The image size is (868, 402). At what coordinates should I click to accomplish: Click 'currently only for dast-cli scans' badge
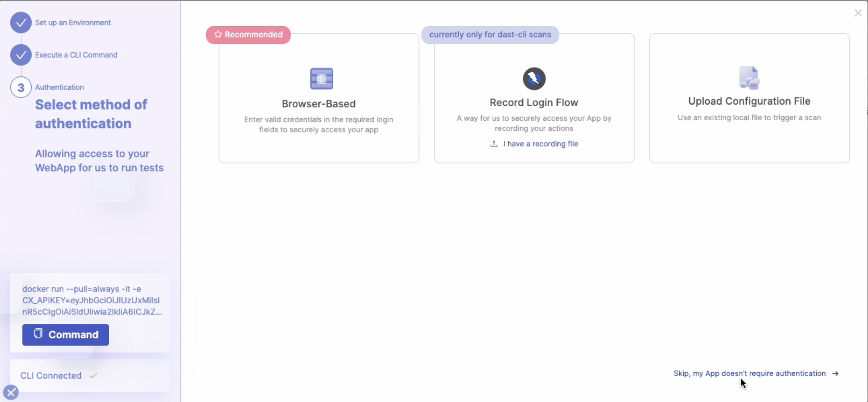click(490, 35)
